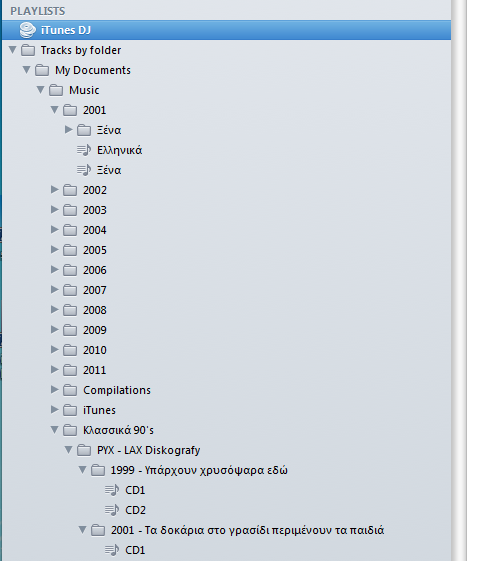The height and width of the screenshot is (561, 496).
Task: Click CD1 playlist icon under 1999 album
Action: (x=112, y=490)
